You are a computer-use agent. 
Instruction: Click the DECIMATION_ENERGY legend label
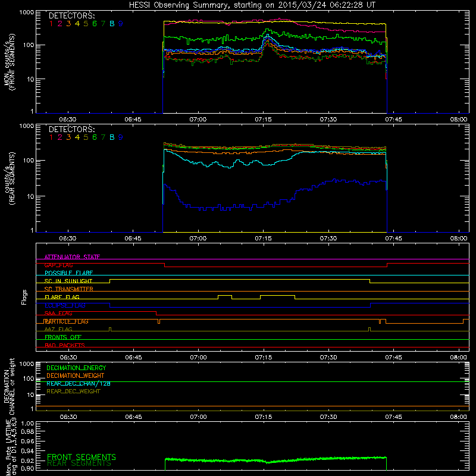coord(76,368)
